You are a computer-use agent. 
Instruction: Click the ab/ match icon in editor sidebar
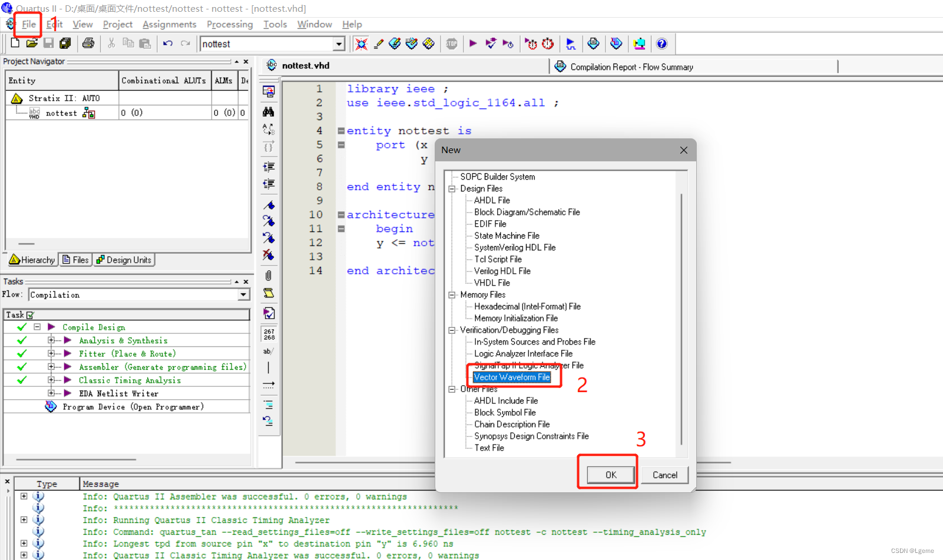point(269,352)
